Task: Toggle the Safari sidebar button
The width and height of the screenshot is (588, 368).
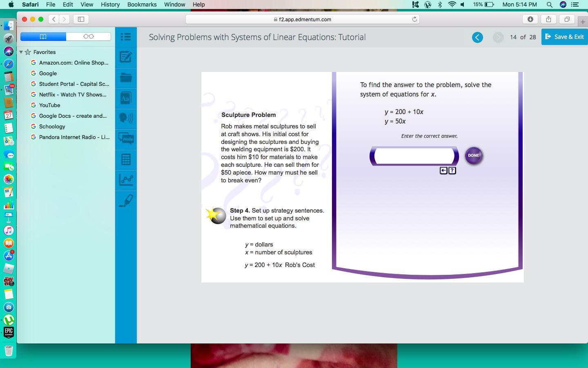Action: point(81,19)
